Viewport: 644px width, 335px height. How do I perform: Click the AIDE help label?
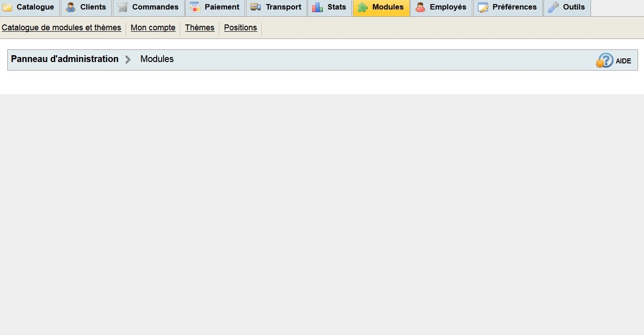coord(623,61)
